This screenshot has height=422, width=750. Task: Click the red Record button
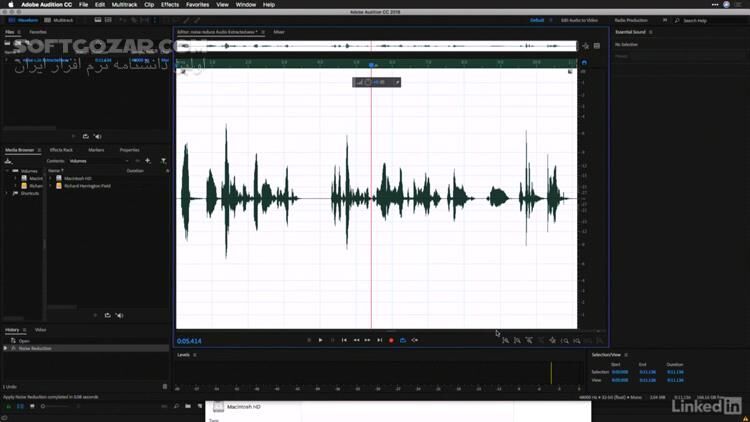391,340
